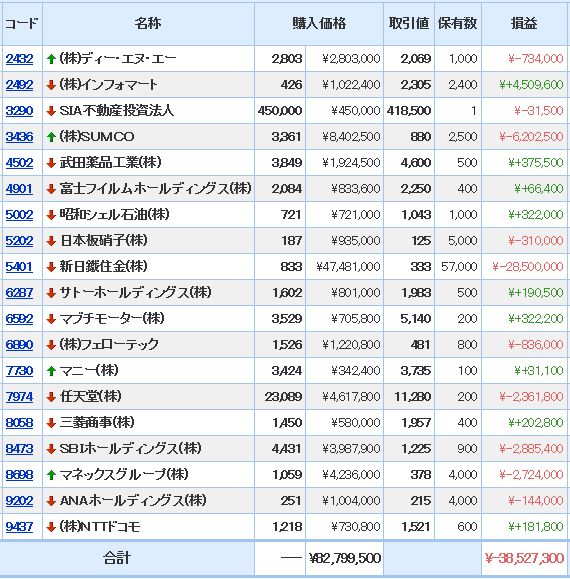Open stock code link 7730
570x579 pixels.
click(19, 371)
